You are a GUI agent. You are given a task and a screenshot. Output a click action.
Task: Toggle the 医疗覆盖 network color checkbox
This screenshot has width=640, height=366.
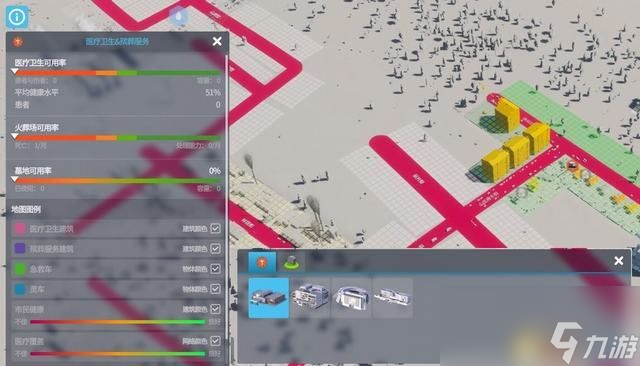216,341
